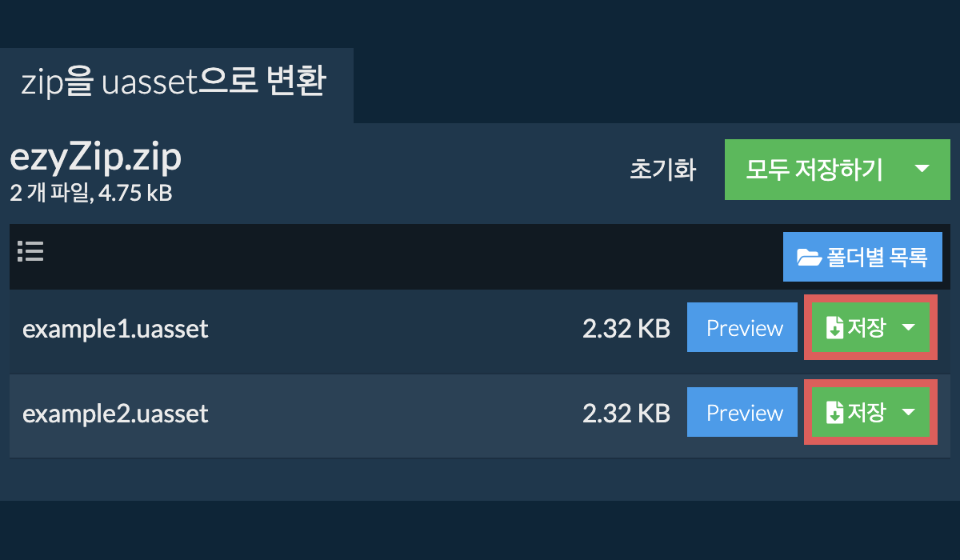Click download file icon for example1.uasset
The width and height of the screenshot is (960, 560).
pyautogui.click(x=834, y=328)
